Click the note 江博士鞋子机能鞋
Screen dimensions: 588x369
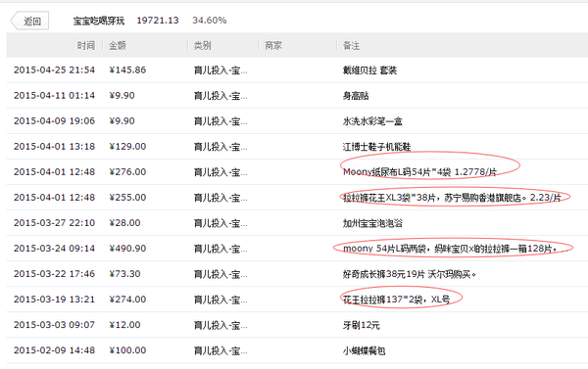[x=377, y=147]
